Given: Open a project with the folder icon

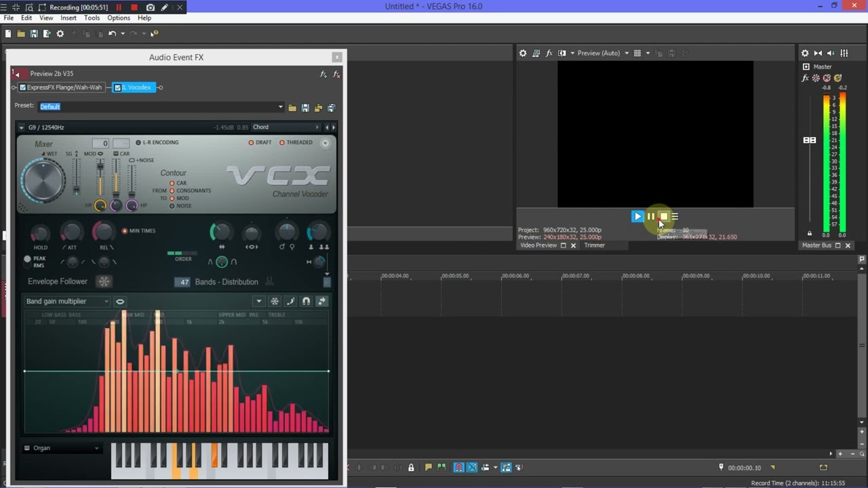Looking at the screenshot, I should tap(21, 33).
